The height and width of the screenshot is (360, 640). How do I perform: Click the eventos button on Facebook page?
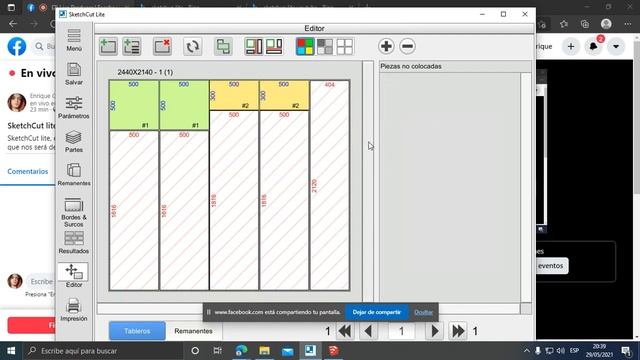[x=551, y=266]
